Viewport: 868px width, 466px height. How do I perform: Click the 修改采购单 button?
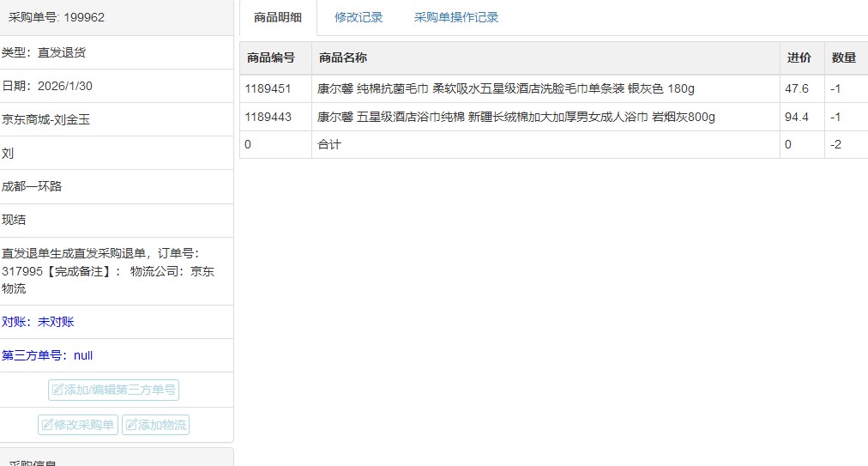[x=77, y=425]
